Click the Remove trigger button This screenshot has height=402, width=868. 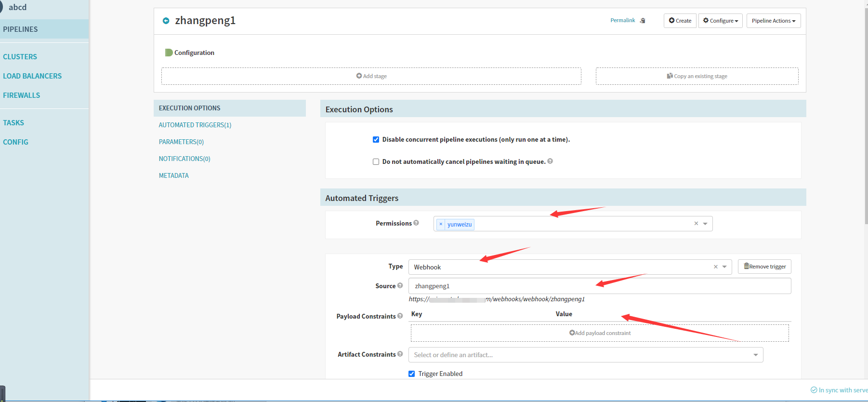coord(764,267)
